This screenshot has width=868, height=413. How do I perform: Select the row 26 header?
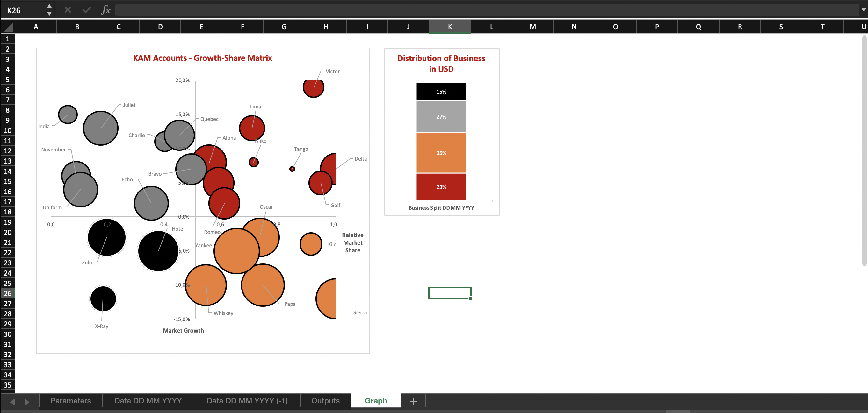pyautogui.click(x=7, y=293)
